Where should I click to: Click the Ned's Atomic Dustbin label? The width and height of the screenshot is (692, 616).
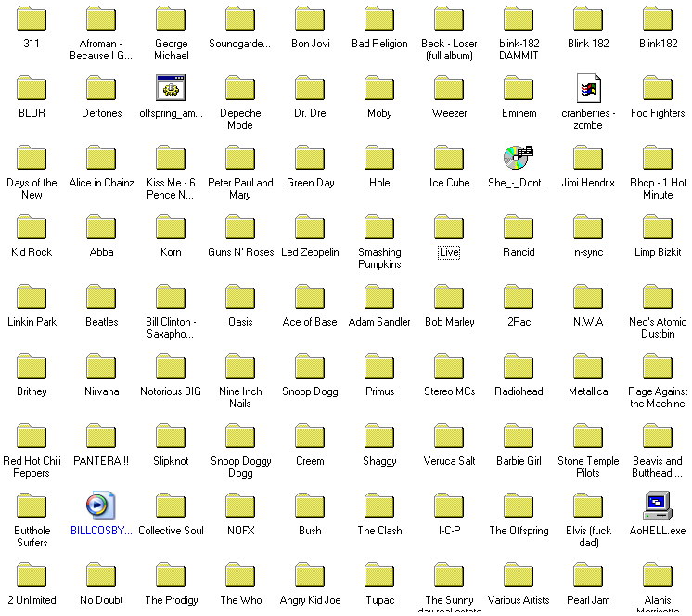tap(658, 327)
